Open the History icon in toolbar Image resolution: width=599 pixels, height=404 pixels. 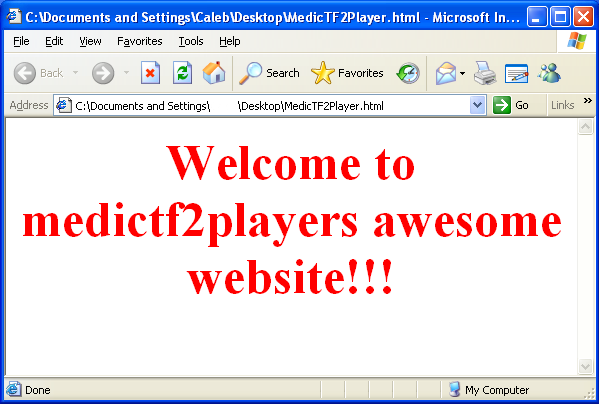click(x=408, y=73)
